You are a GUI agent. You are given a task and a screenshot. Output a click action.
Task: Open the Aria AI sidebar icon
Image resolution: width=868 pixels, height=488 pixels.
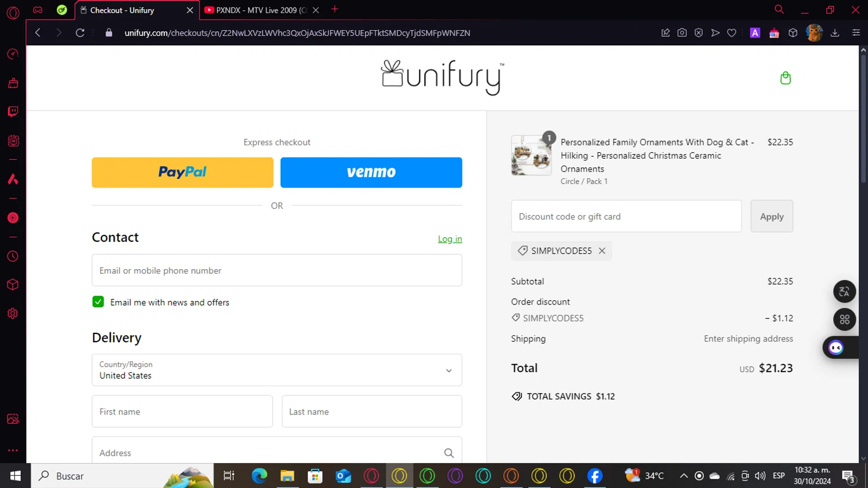(x=13, y=179)
